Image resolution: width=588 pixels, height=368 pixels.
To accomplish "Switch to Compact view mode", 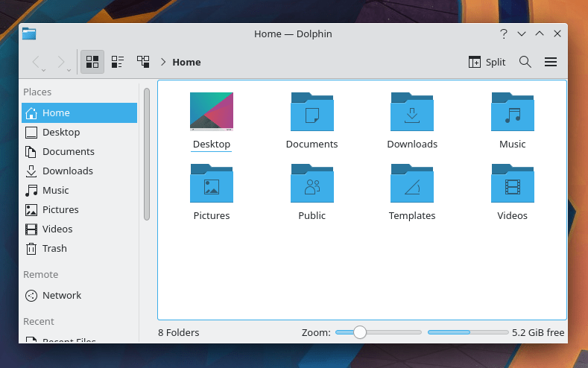I will tap(118, 62).
